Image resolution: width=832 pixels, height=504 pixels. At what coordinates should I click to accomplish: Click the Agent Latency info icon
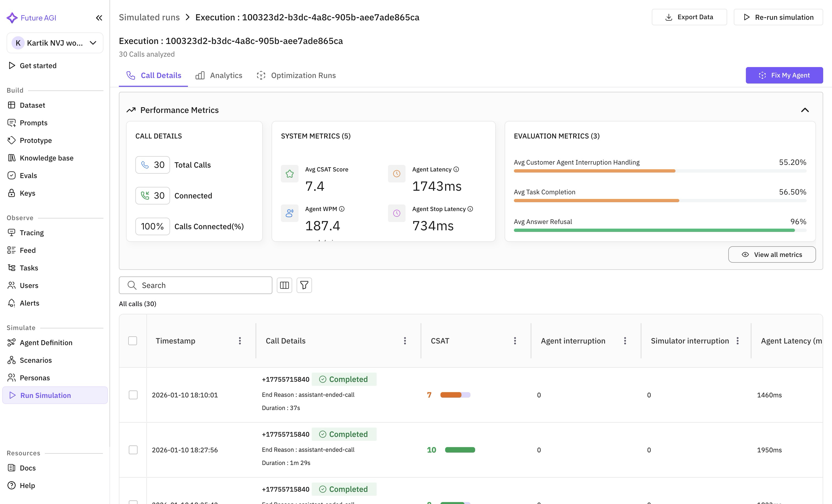pyautogui.click(x=456, y=169)
